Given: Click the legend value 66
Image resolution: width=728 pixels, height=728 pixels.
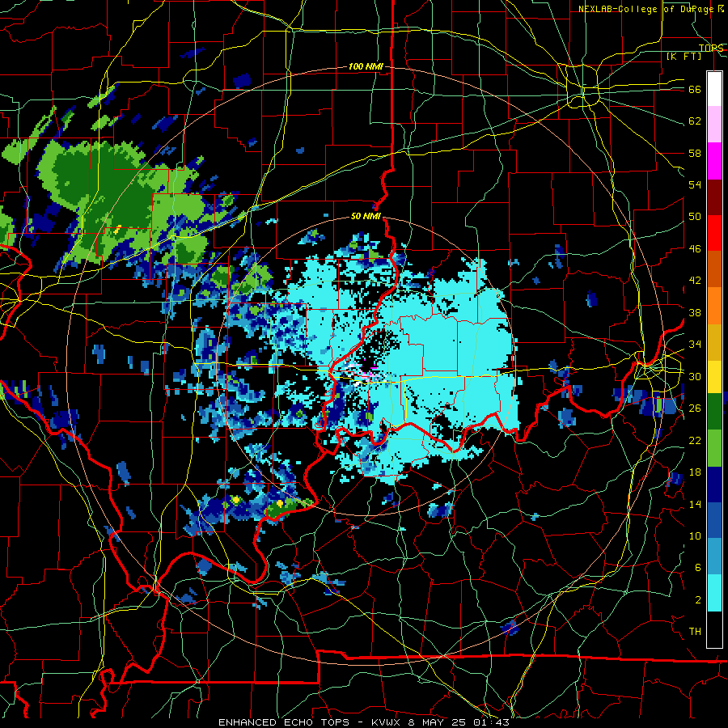Looking at the screenshot, I should pos(695,90).
